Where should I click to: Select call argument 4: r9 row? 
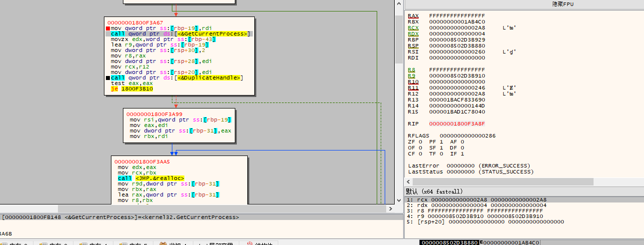[x=524, y=216]
